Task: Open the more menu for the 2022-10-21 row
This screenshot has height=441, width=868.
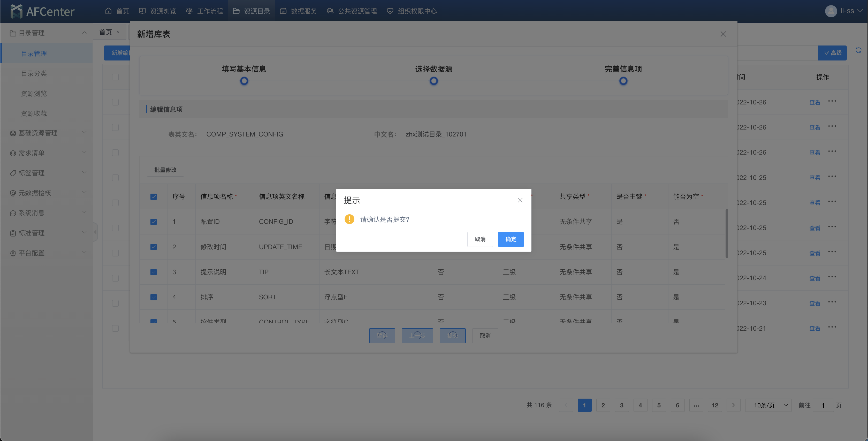Action: (832, 327)
